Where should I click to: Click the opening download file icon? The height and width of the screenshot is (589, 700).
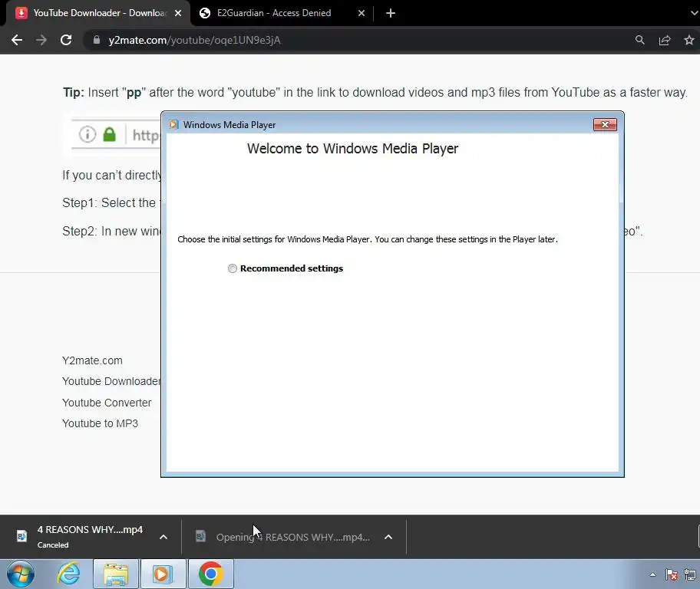(200, 536)
